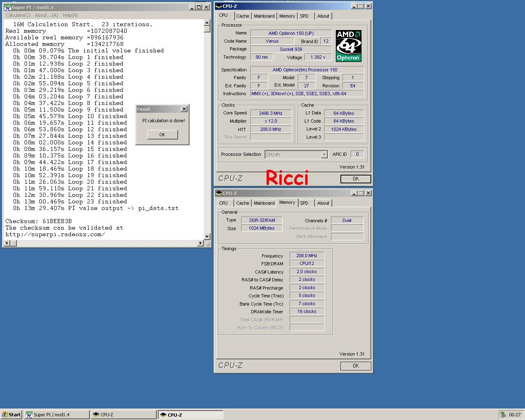Click the Code Name Venus field
The image size is (525, 420).
click(272, 41)
